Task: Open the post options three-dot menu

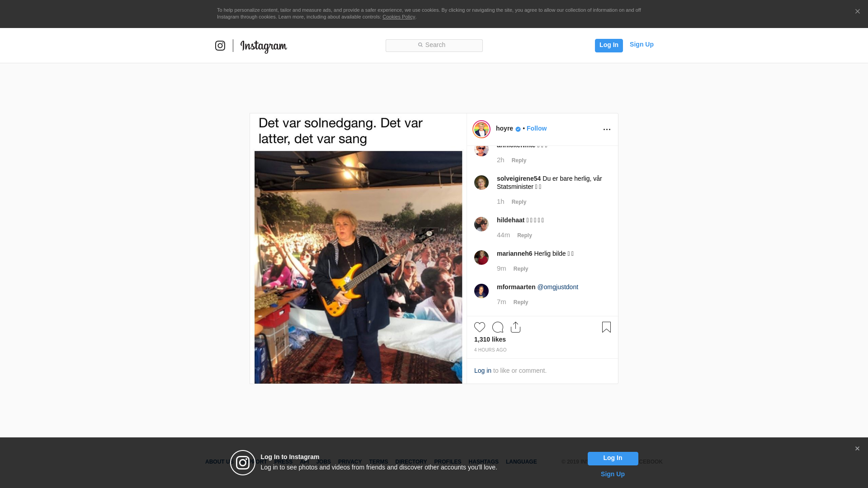Action: point(607,130)
